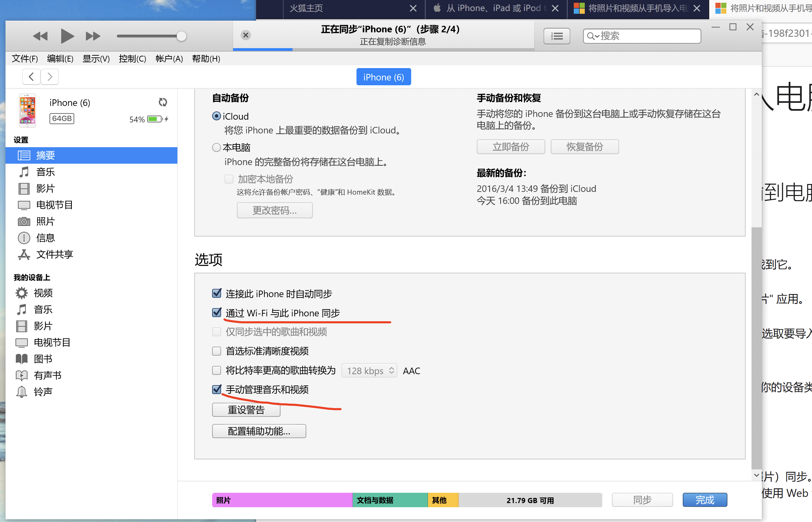
Task: Click the fast-forward next-track icon
Action: 93,36
